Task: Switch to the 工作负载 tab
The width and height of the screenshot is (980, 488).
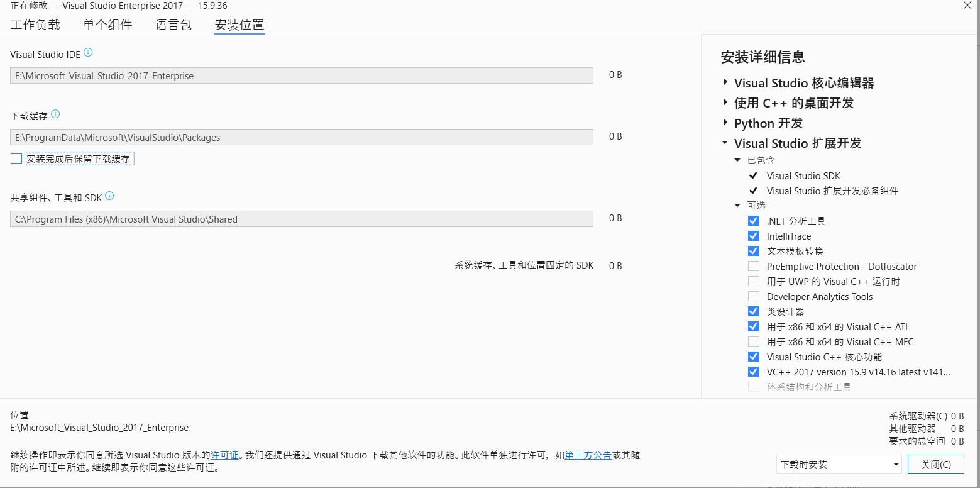Action: tap(35, 25)
